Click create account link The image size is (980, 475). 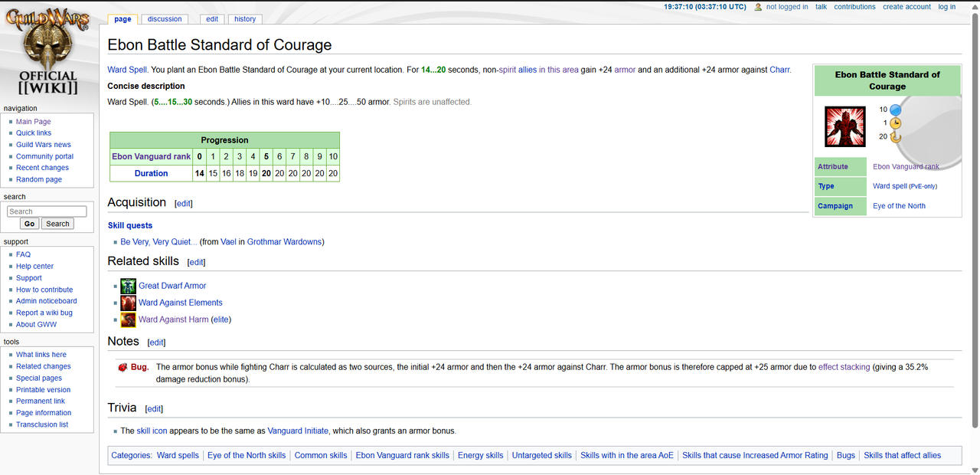[x=906, y=7]
